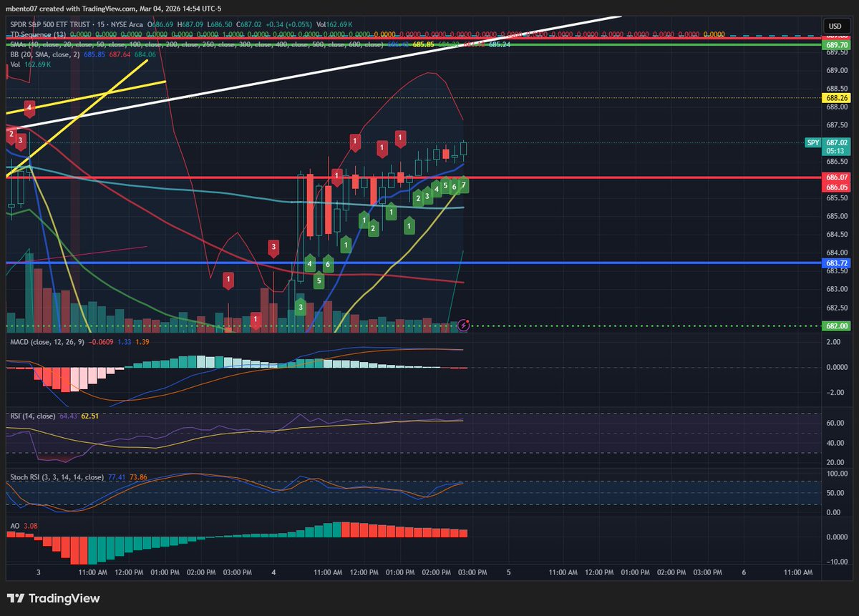The width and height of the screenshot is (859, 616).
Task: Click the Stoch RSI value 77.41
Action: pyautogui.click(x=117, y=476)
